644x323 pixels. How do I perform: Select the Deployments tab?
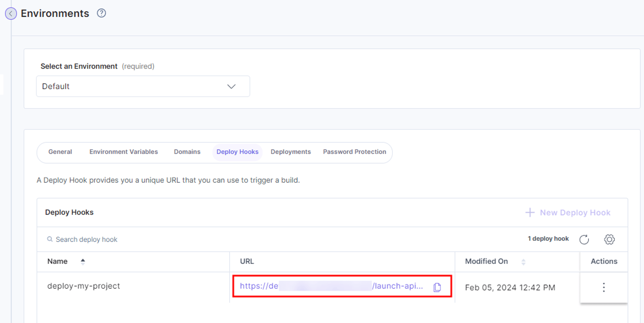[291, 152]
